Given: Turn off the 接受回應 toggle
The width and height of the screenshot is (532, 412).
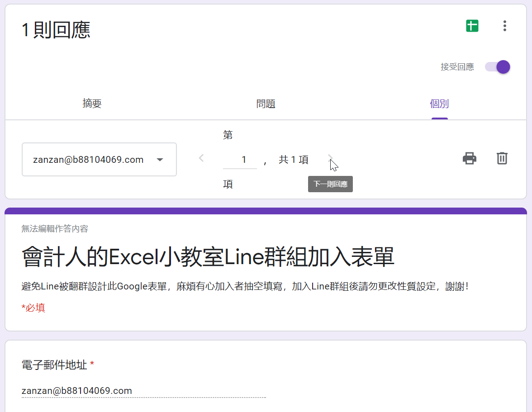Looking at the screenshot, I should (x=498, y=67).
